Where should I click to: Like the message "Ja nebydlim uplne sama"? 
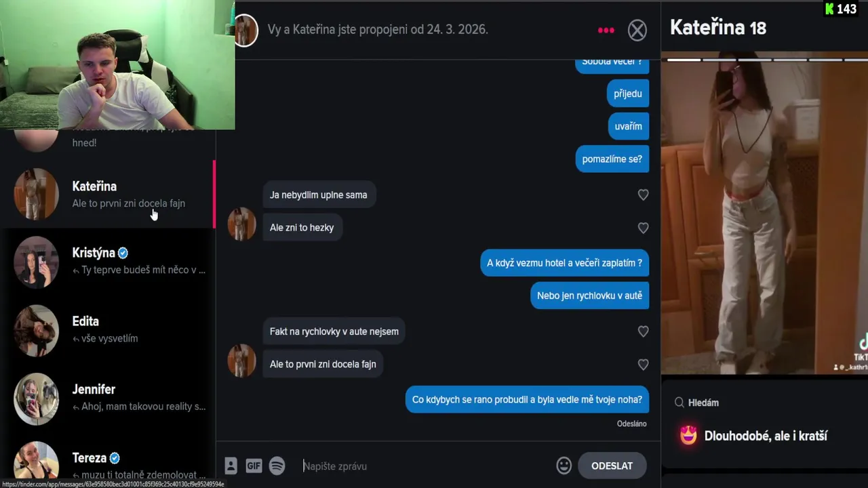643,195
